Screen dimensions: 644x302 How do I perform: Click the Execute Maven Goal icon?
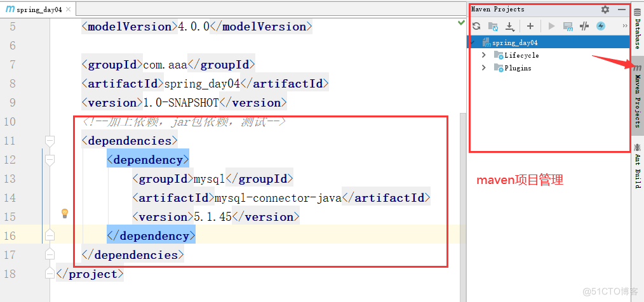click(568, 26)
